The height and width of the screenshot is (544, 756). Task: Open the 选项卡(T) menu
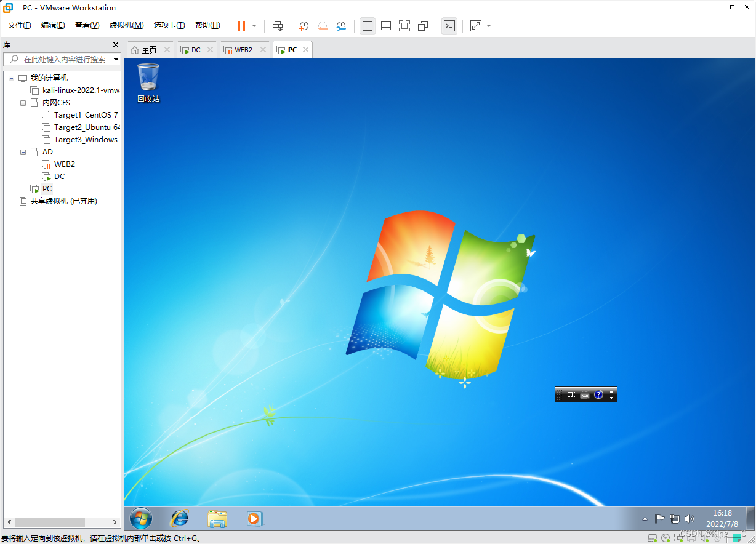169,25
